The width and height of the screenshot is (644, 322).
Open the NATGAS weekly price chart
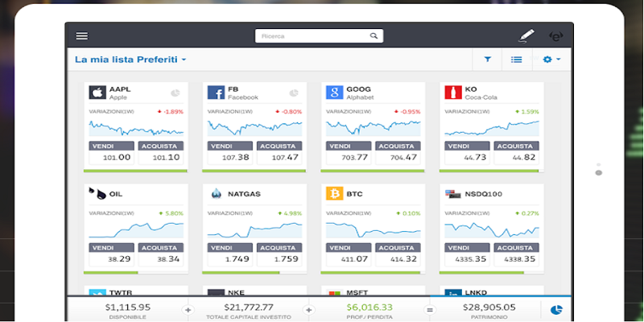point(254,229)
